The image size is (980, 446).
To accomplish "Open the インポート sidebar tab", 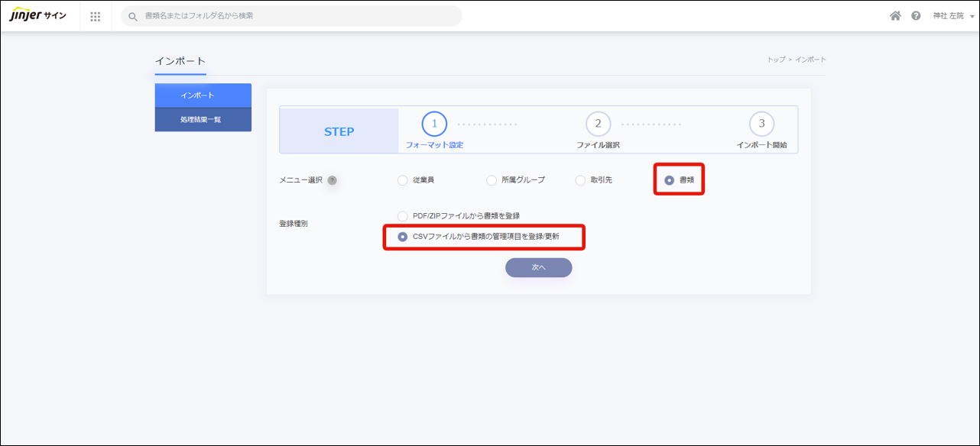I will 203,95.
